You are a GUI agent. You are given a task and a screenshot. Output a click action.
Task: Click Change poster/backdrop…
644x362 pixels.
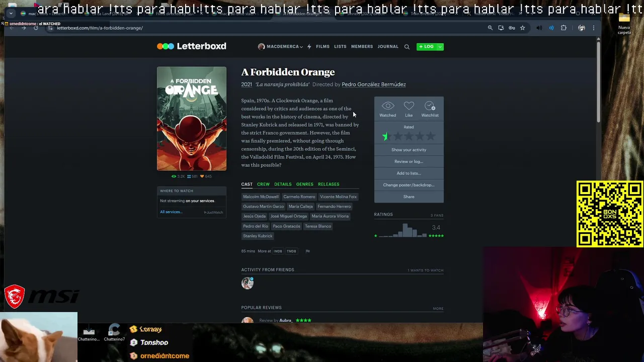pyautogui.click(x=409, y=185)
